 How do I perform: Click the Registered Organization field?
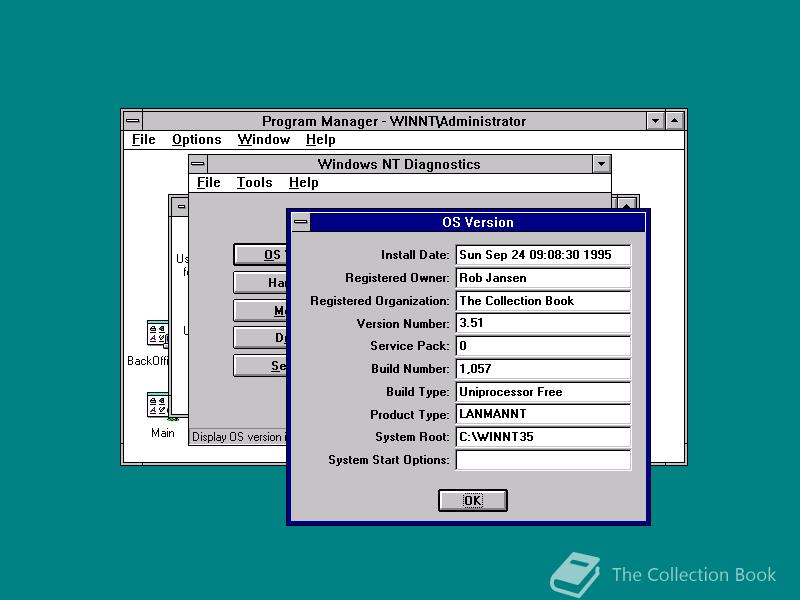(x=543, y=301)
